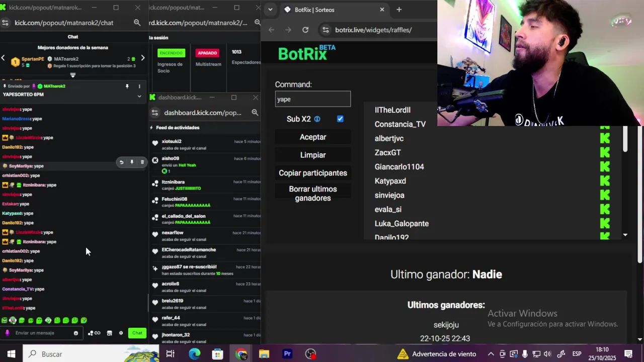Click the green Chat send button

137,333
